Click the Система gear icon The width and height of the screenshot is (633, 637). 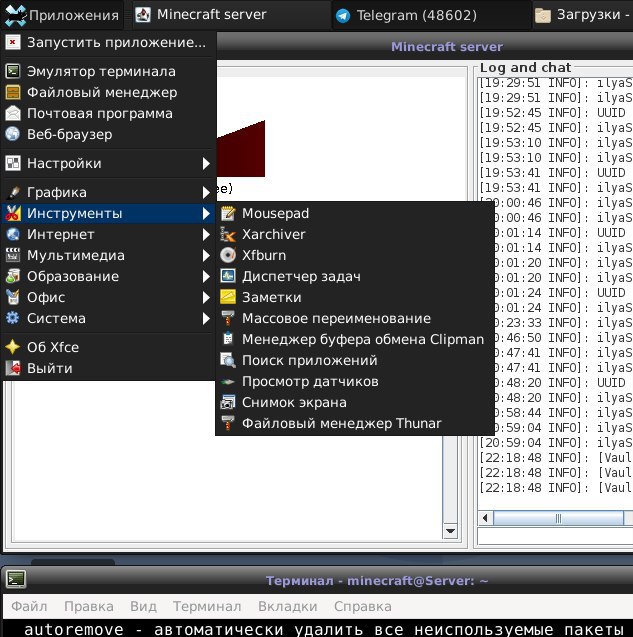[13, 318]
